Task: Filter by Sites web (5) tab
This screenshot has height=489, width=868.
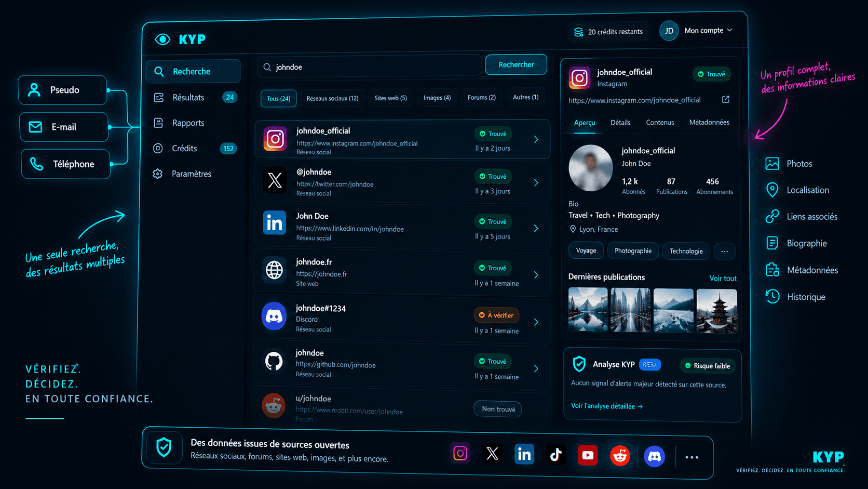Action: (390, 98)
